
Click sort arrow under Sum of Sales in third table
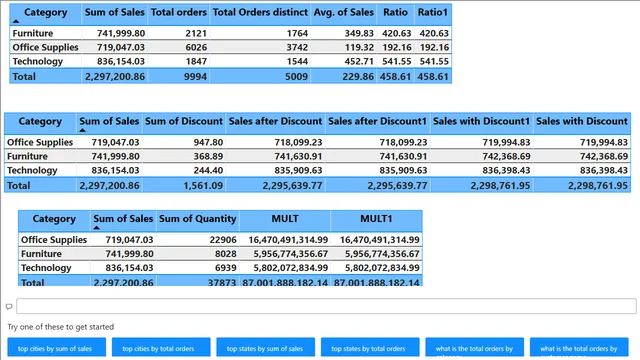[96, 228]
